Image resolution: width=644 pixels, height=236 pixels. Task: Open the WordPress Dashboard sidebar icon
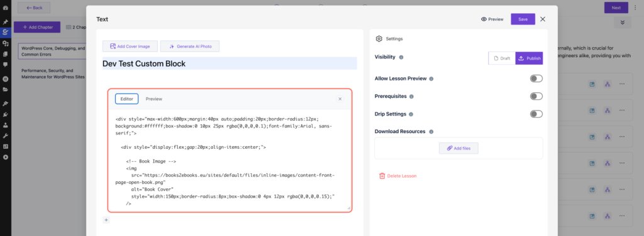[5, 8]
